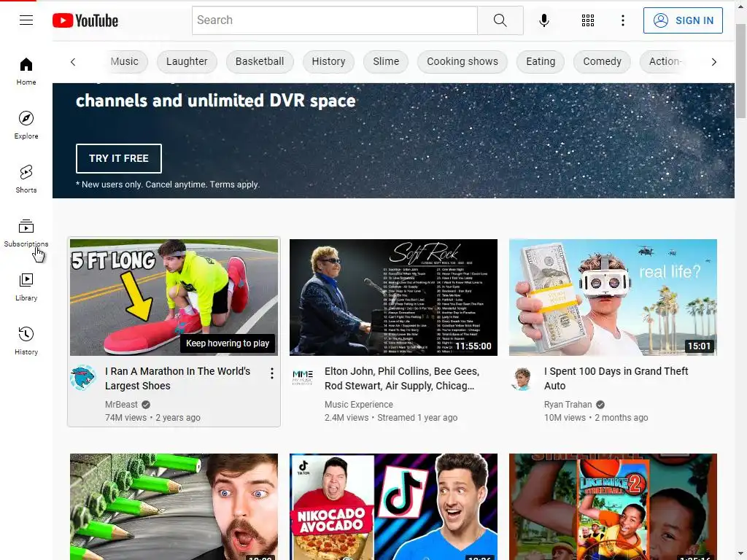Play the 5 FT LONG shoe thumbnail
747x560 pixels.
(174, 297)
